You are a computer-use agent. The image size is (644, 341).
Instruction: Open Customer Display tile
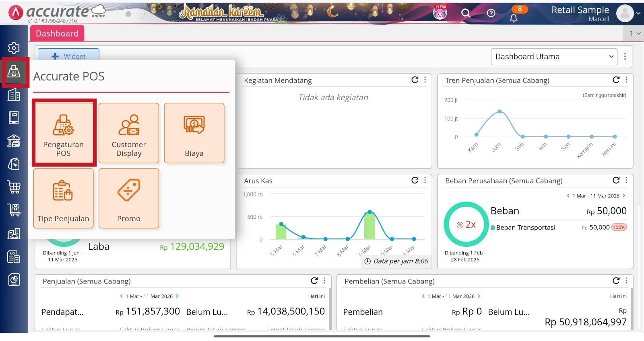click(129, 133)
